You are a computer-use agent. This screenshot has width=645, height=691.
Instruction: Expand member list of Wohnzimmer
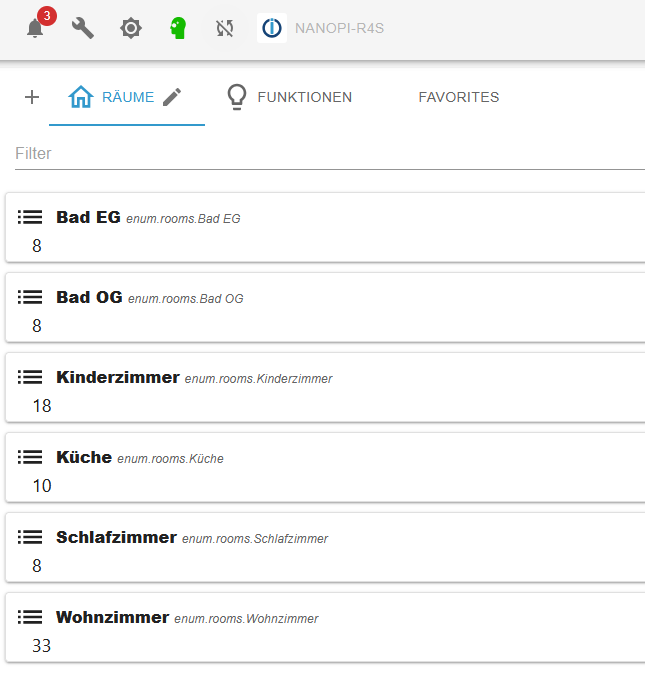[30, 617]
